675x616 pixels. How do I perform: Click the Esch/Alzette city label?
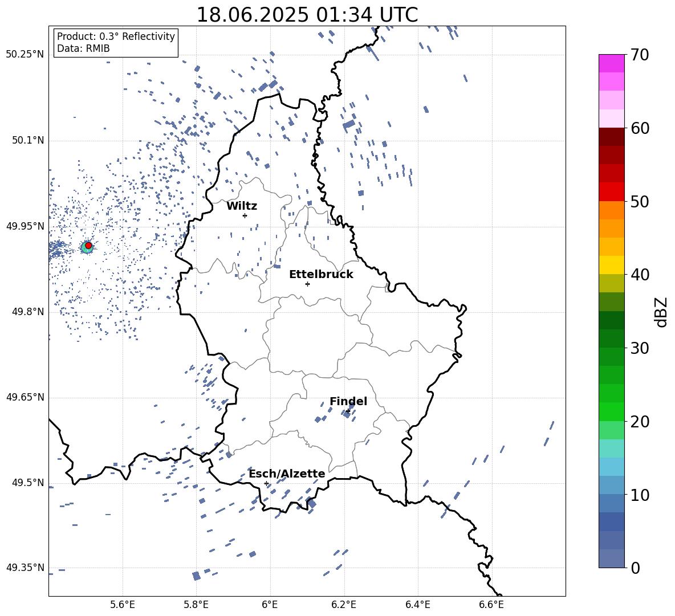(x=287, y=474)
